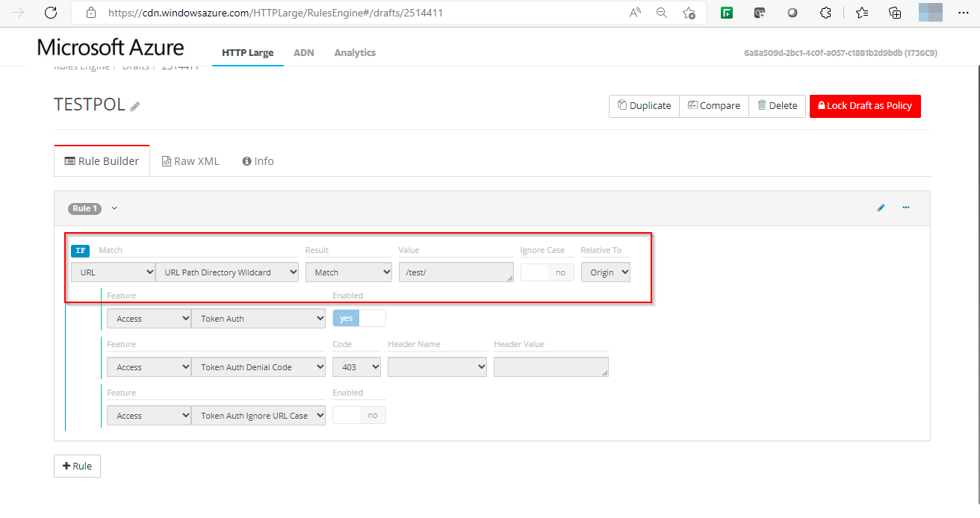Screen dimensions: 980x518
Task: Click pencil icon next to TESTPOL title
Action: [x=135, y=106]
